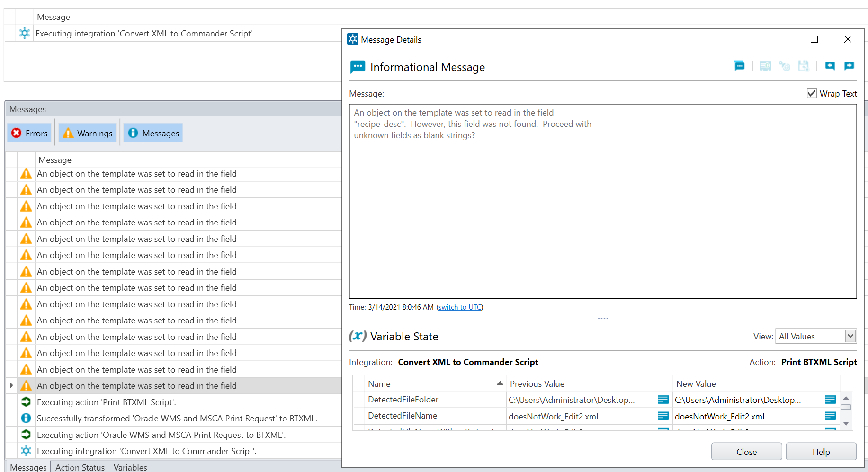The height and width of the screenshot is (472, 868).
Task: Click the dimmed save variables icon in dialog toolbar
Action: point(804,66)
